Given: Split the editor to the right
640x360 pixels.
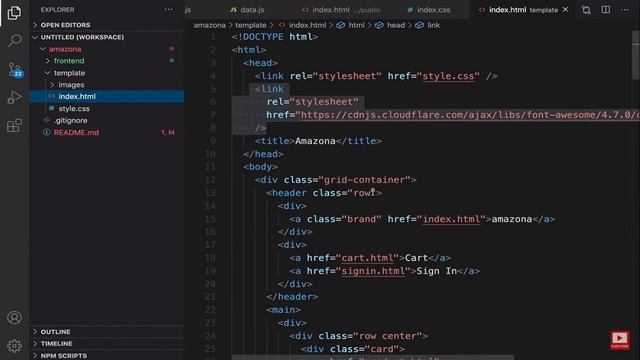Looking at the screenshot, I should tap(606, 9).
